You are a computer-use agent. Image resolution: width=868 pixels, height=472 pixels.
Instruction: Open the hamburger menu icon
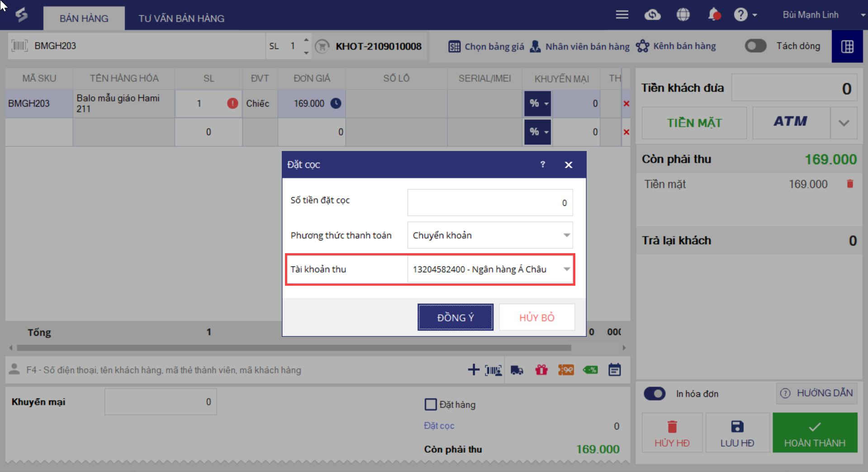click(x=622, y=15)
